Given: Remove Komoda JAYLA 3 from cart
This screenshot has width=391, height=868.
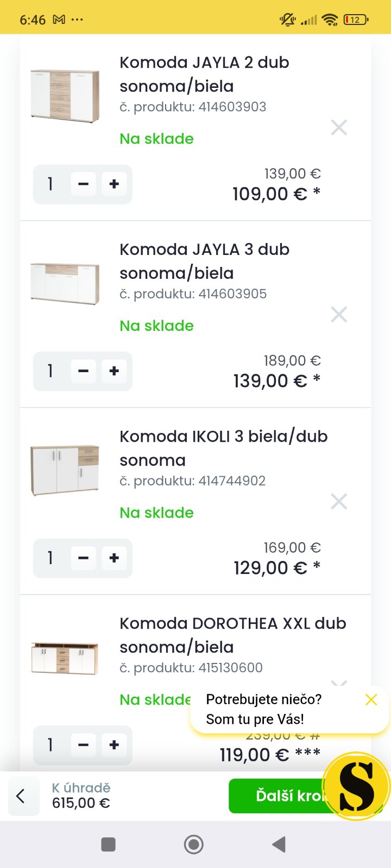Looking at the screenshot, I should [339, 315].
